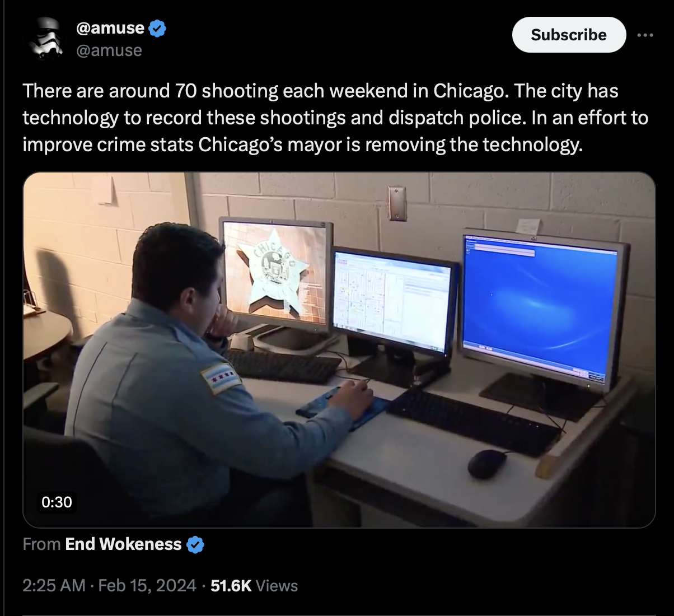Click the grey @amuse handle
The height and width of the screenshot is (616, 674).
click(109, 50)
